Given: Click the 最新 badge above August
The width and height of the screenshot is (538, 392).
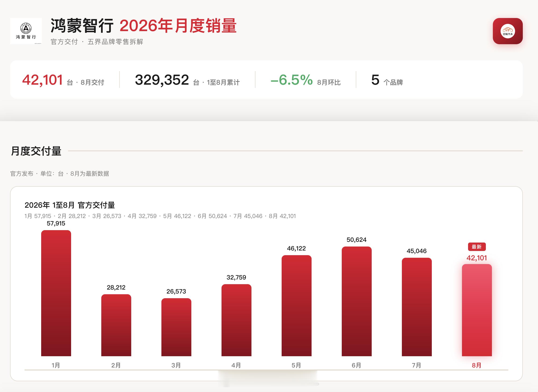Looking at the screenshot, I should pyautogui.click(x=477, y=247).
